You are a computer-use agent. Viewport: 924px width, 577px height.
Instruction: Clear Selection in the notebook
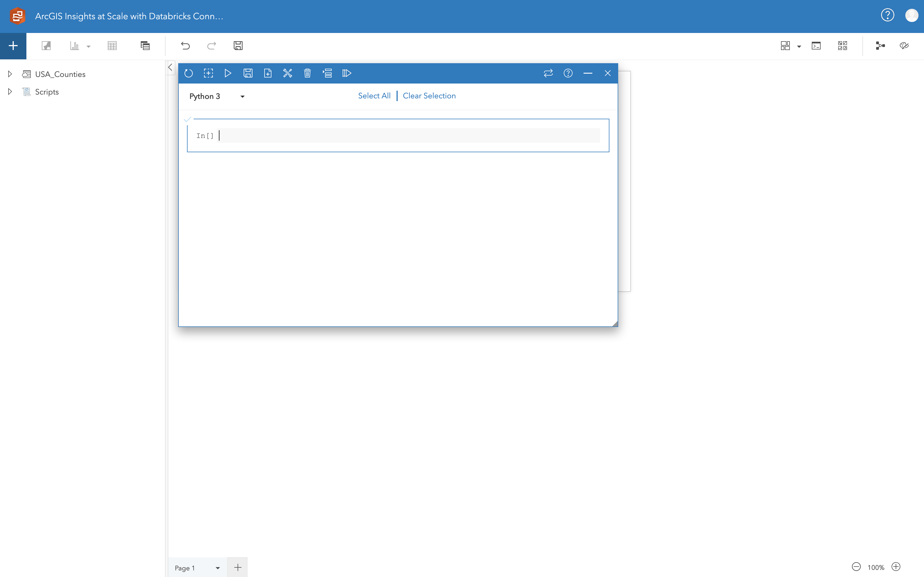[x=429, y=96]
